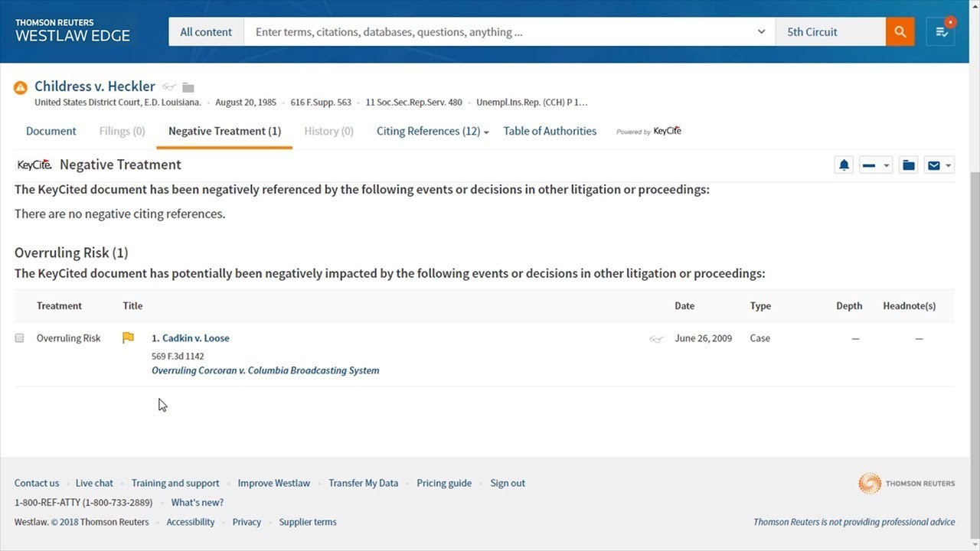
Task: Open the notifications checklist icon in header
Action: (x=941, y=32)
